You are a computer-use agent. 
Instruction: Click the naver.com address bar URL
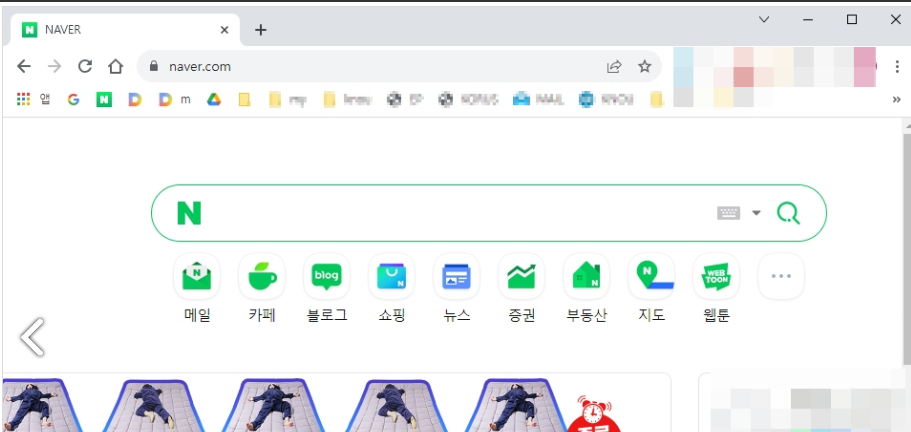200,66
